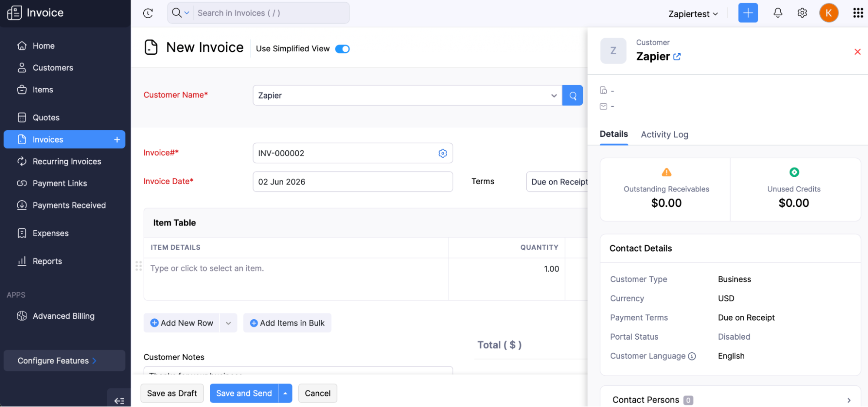Click Cancel button
Screen dimensions: 868x407
coord(317,393)
